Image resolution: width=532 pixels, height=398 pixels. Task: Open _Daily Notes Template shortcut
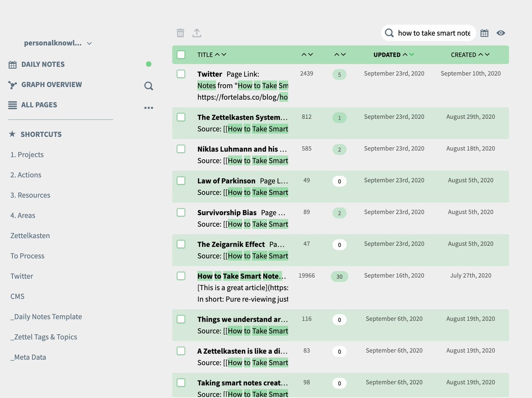46,317
